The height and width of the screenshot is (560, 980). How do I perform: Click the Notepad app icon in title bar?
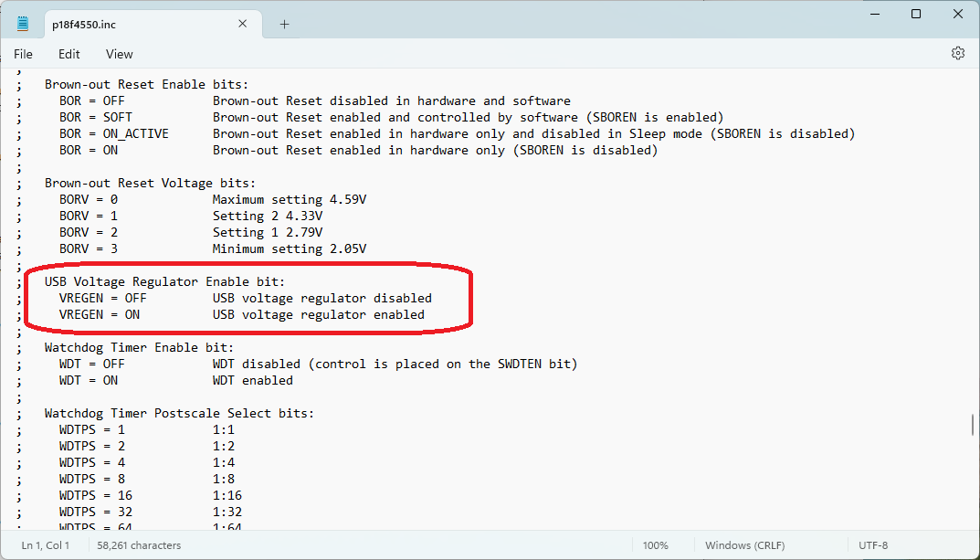(23, 24)
